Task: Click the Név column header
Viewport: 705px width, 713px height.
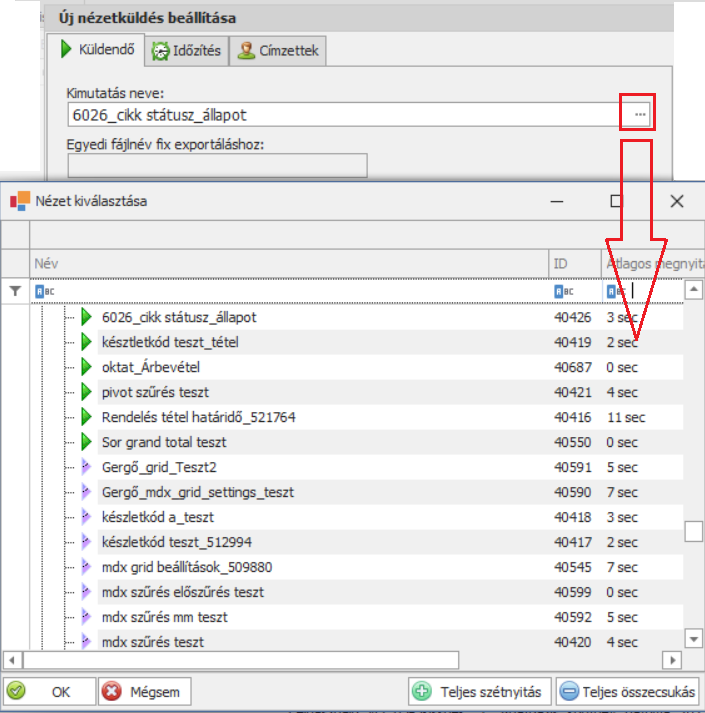Action: pyautogui.click(x=288, y=263)
